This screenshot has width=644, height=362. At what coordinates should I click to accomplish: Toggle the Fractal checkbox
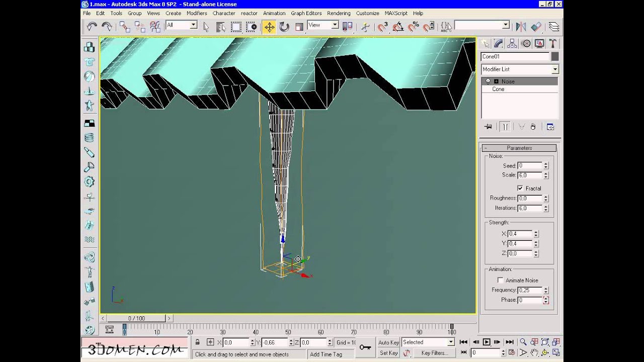tap(520, 188)
